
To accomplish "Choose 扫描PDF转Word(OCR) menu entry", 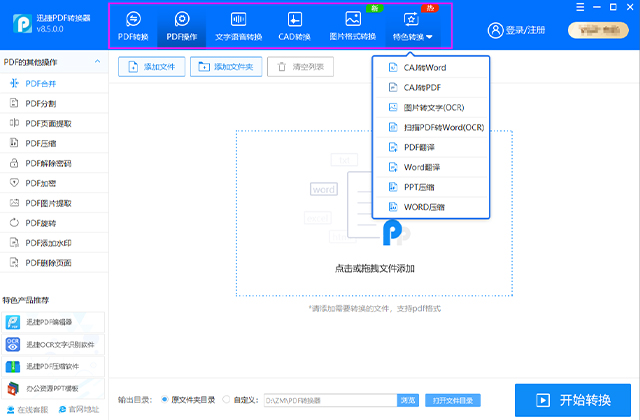I will [x=431, y=128].
